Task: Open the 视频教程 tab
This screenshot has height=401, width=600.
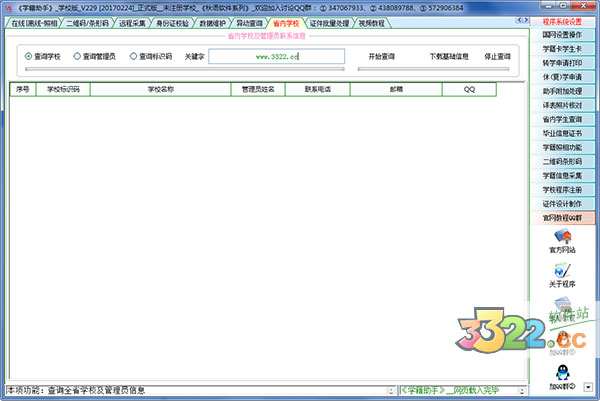Action: point(372,23)
